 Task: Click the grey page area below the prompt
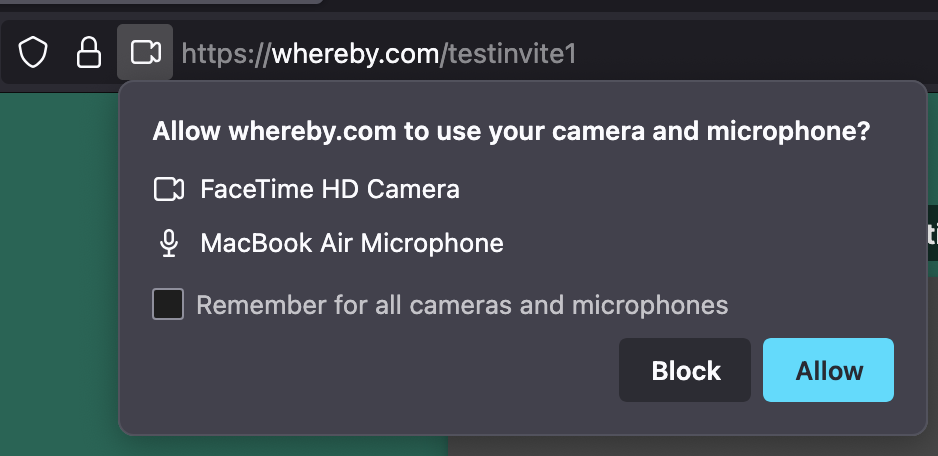[690, 446]
